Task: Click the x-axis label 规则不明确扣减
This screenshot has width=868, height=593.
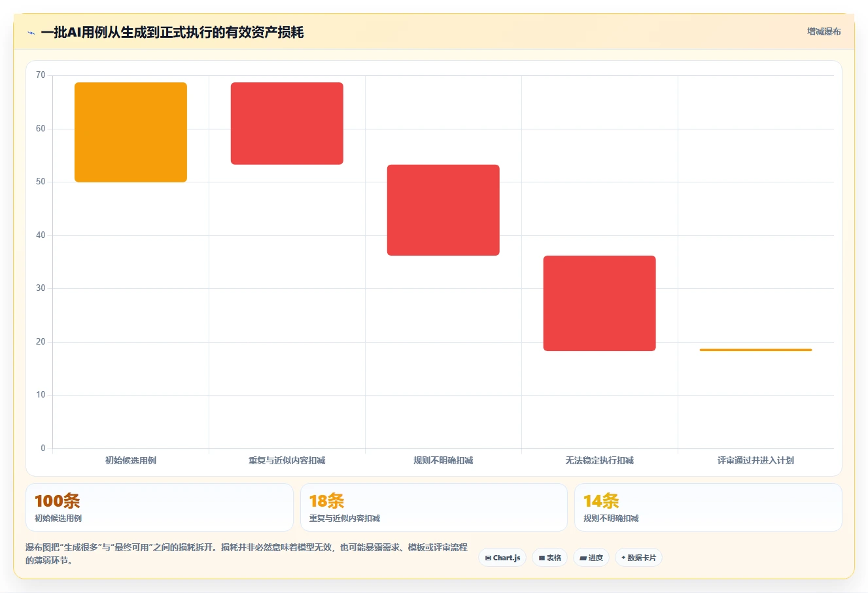Action: pyautogui.click(x=443, y=460)
